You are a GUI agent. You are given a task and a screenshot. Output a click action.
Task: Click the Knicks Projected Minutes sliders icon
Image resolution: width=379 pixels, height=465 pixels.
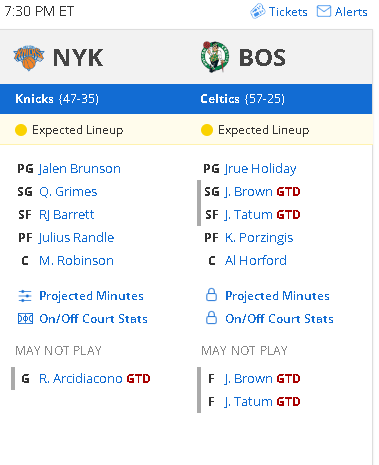click(25, 296)
